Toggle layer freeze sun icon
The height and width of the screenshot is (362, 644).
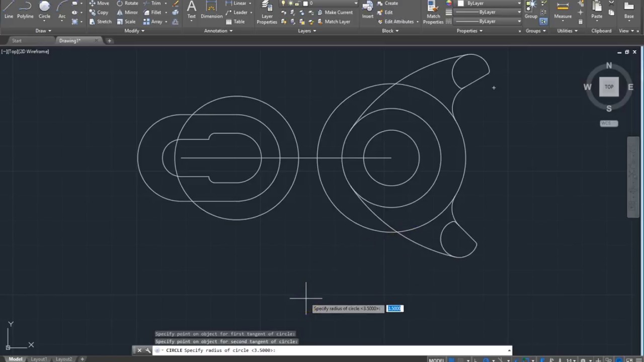pos(290,3)
